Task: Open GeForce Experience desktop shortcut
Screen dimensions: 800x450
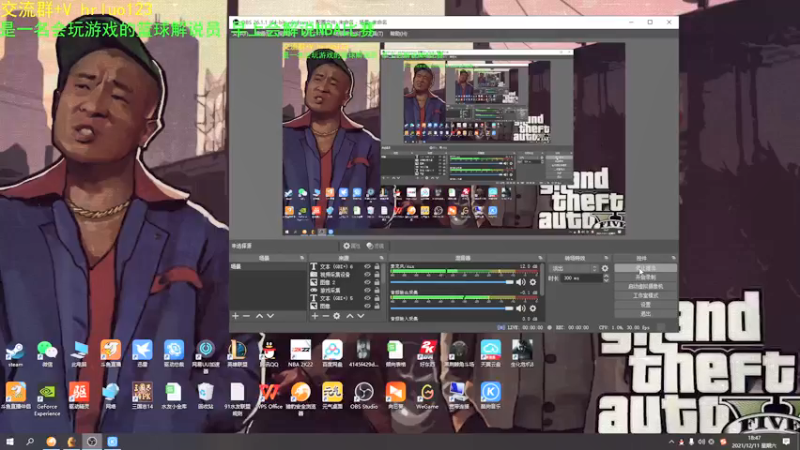Action: [x=47, y=399]
